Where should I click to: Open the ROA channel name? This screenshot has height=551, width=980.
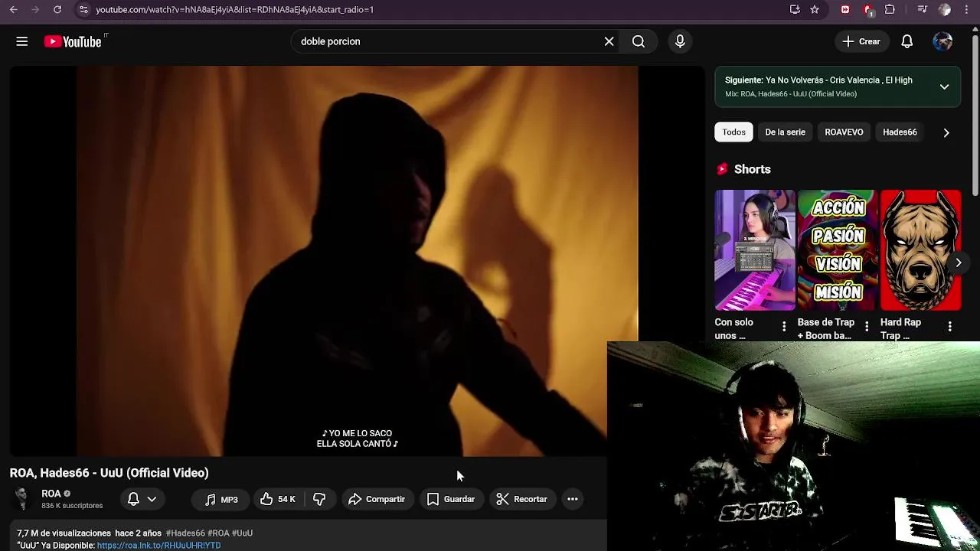click(x=51, y=494)
